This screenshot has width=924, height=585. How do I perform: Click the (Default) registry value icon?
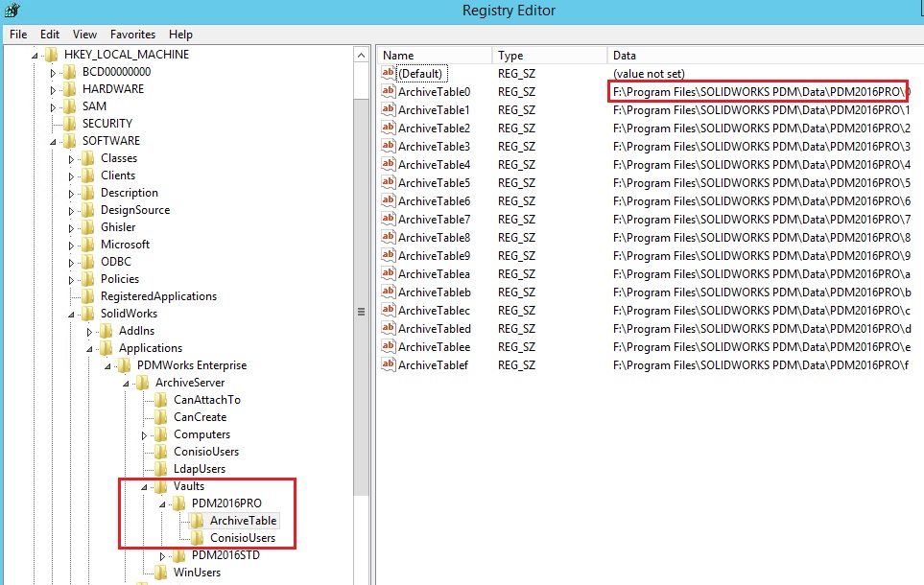(389, 74)
